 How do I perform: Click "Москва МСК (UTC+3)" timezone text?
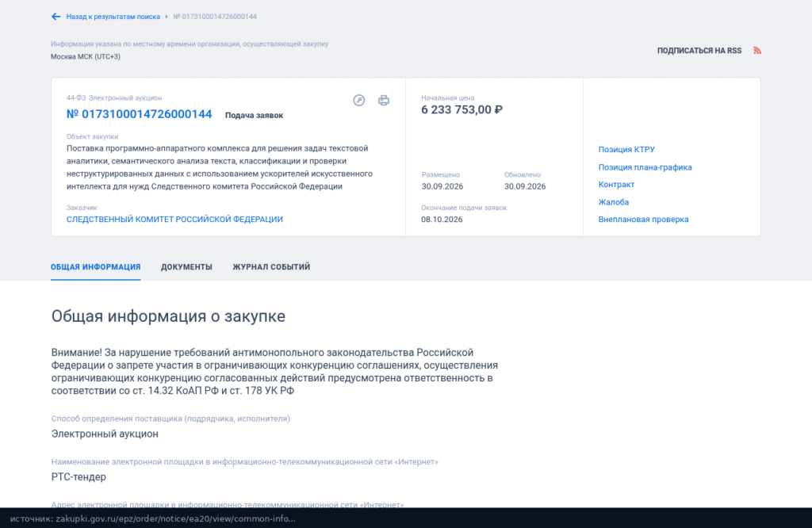tap(86, 56)
